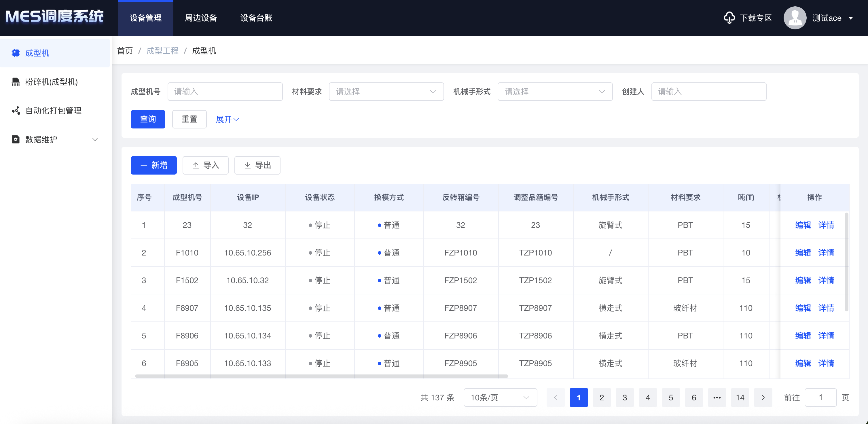The height and width of the screenshot is (424, 868).
Task: Click the 新增 plus icon button
Action: (144, 165)
